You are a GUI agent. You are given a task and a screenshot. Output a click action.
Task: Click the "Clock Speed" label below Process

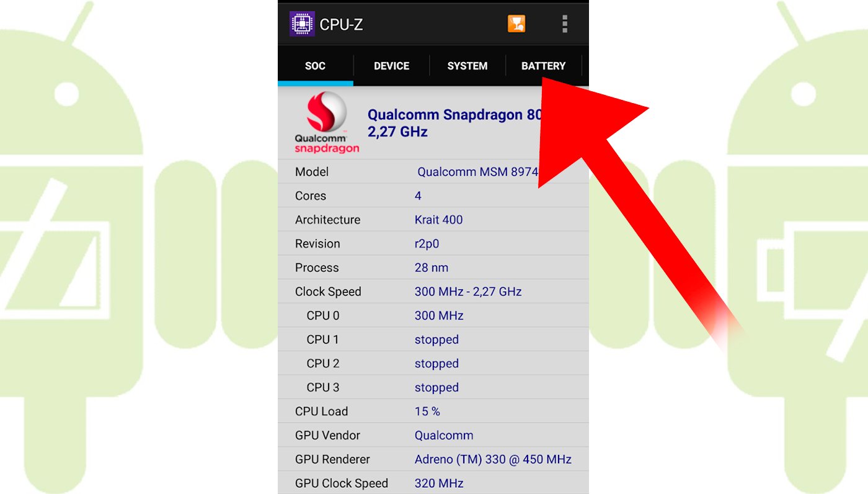pos(328,292)
